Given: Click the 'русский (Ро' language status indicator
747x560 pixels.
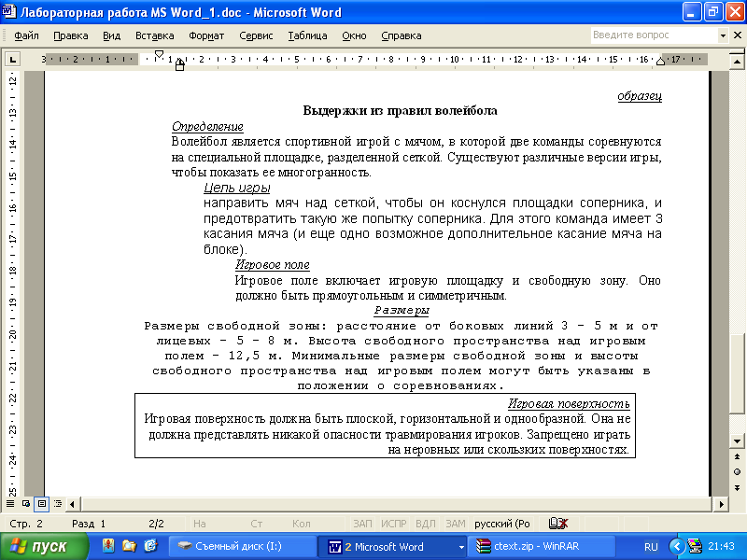Looking at the screenshot, I should [x=502, y=524].
